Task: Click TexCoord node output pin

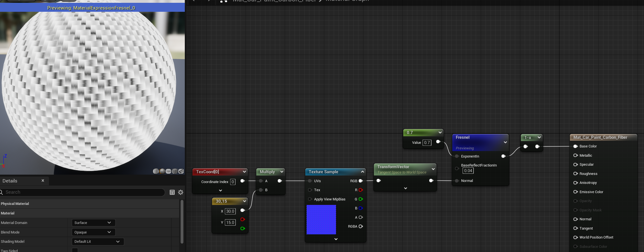Action: (x=243, y=181)
